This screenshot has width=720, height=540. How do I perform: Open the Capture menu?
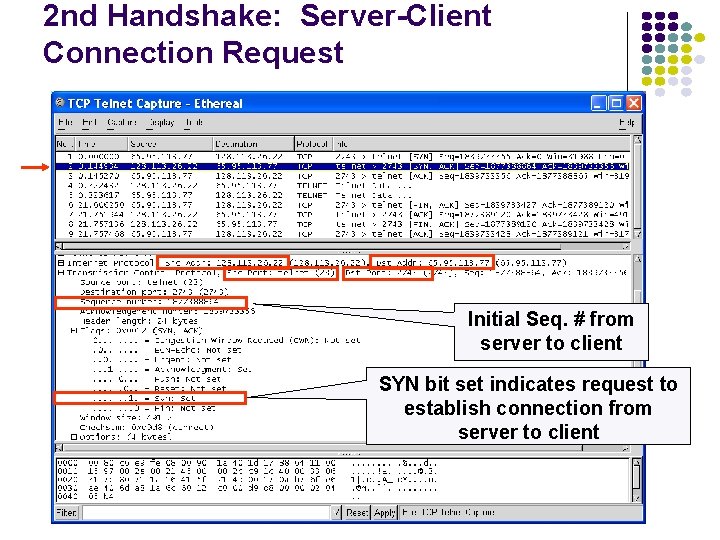coord(122,123)
